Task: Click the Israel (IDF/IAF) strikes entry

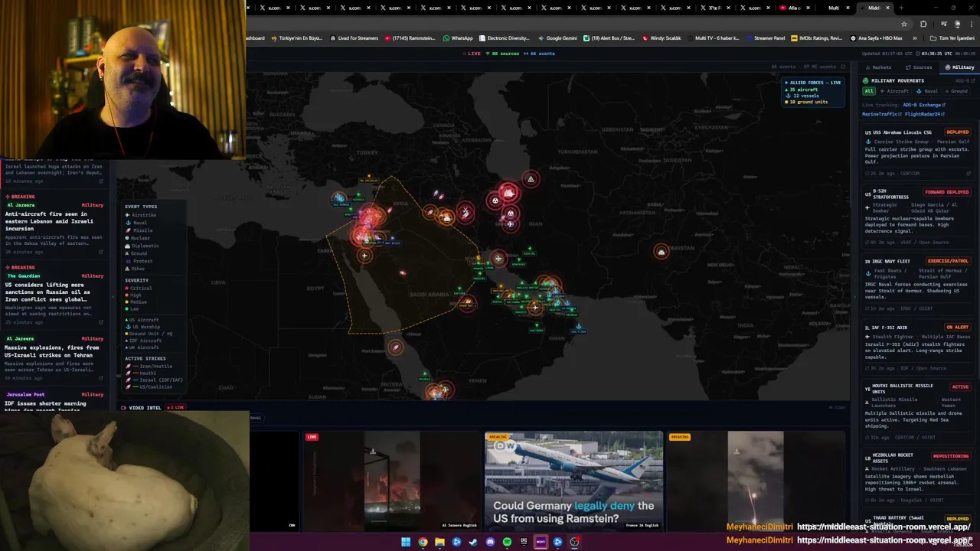Action: coord(154,380)
